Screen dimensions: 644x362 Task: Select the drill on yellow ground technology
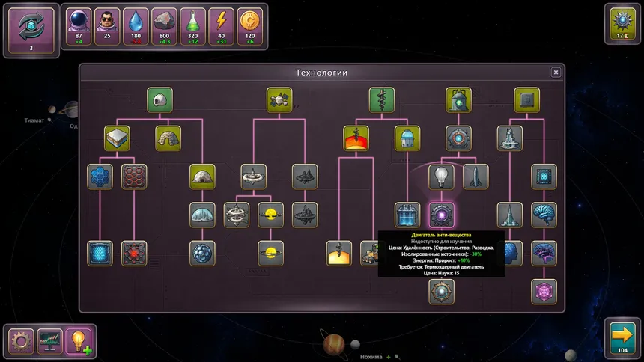[338, 254]
